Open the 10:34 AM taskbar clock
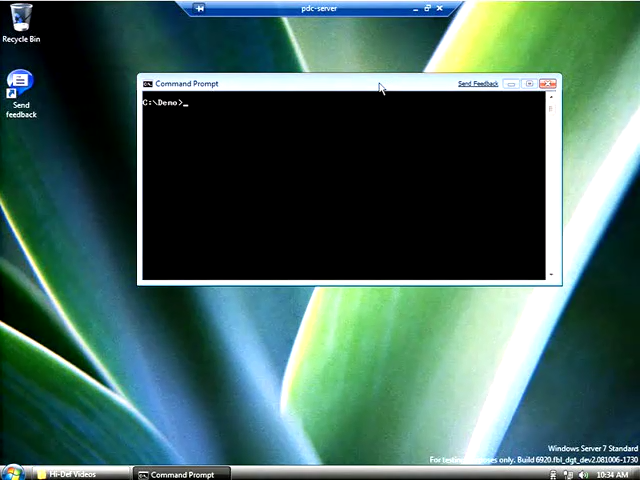The image size is (640, 480). click(x=612, y=475)
